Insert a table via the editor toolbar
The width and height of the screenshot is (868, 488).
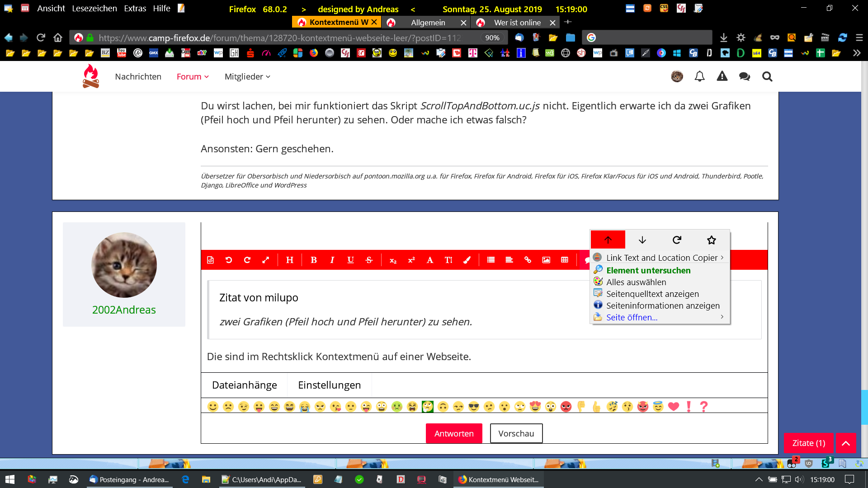coord(565,260)
